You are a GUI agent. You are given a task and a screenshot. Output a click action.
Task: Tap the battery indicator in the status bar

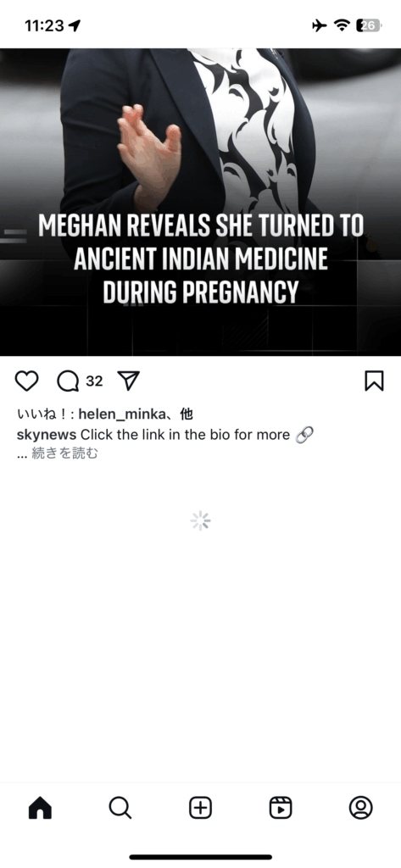pos(368,25)
